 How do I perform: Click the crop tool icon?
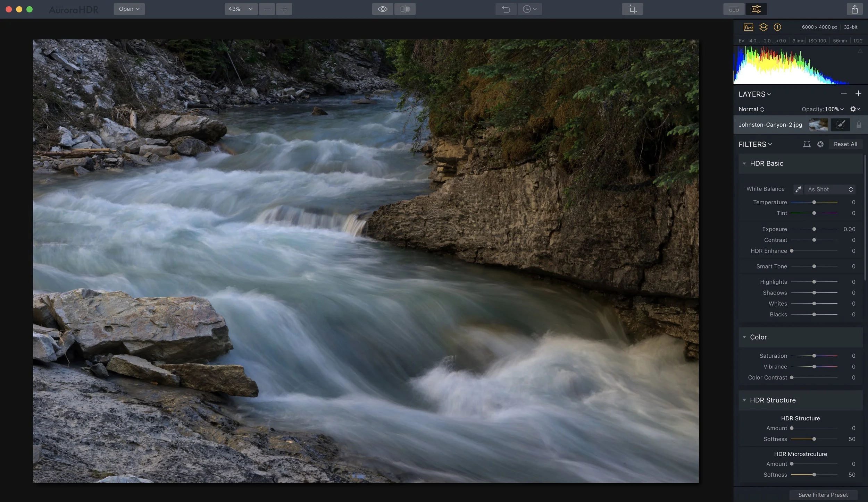(x=632, y=9)
